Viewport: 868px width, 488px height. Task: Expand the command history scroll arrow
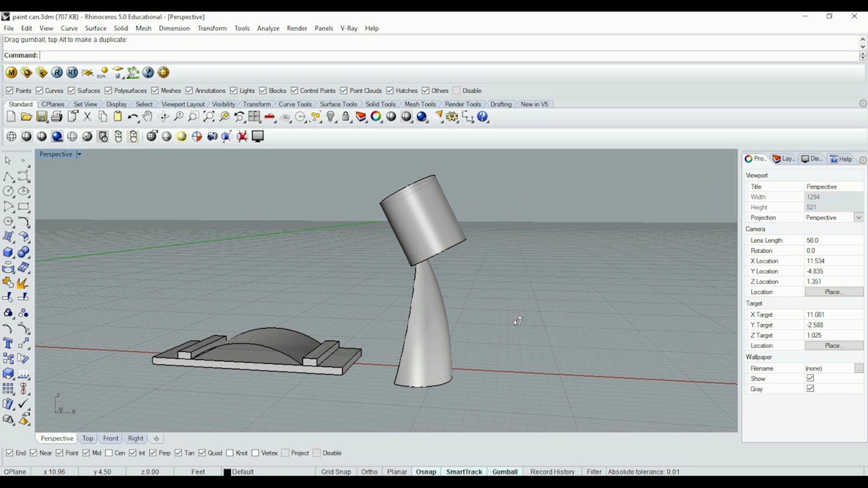click(x=862, y=39)
